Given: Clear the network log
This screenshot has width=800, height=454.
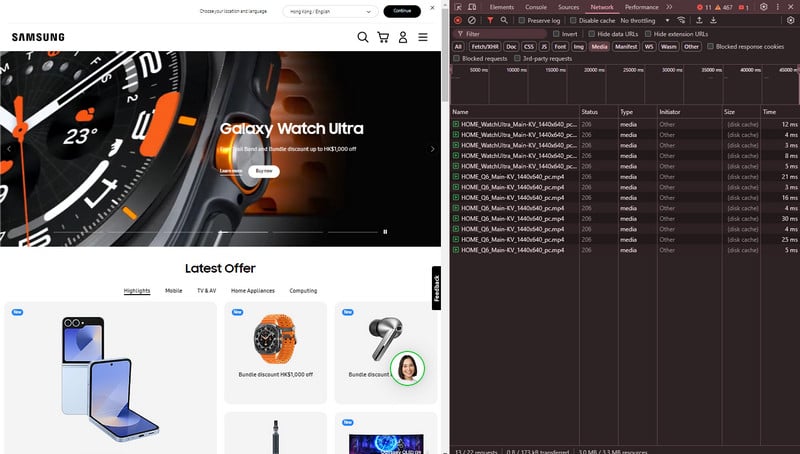Looking at the screenshot, I should pyautogui.click(x=472, y=20).
